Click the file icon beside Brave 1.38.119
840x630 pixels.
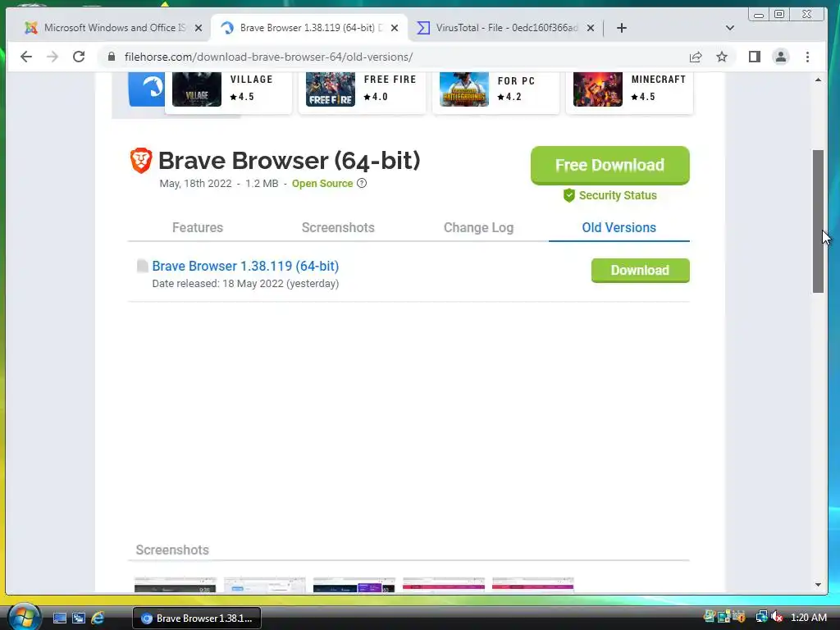pos(142,267)
